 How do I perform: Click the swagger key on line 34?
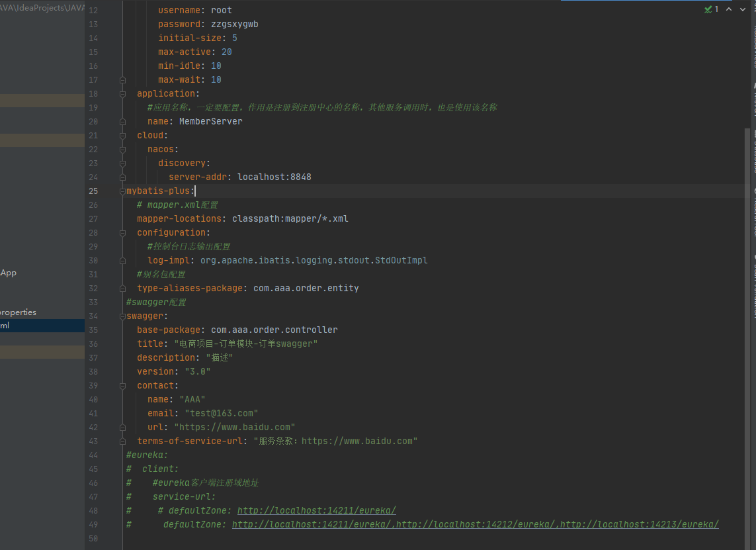point(145,316)
